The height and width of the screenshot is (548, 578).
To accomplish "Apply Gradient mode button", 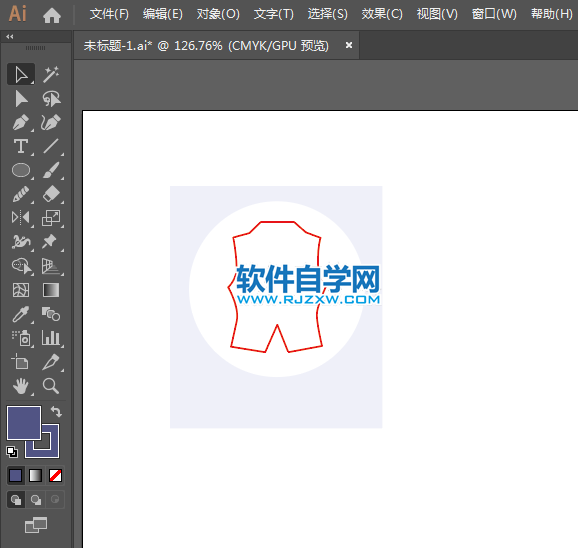I will click(35, 475).
